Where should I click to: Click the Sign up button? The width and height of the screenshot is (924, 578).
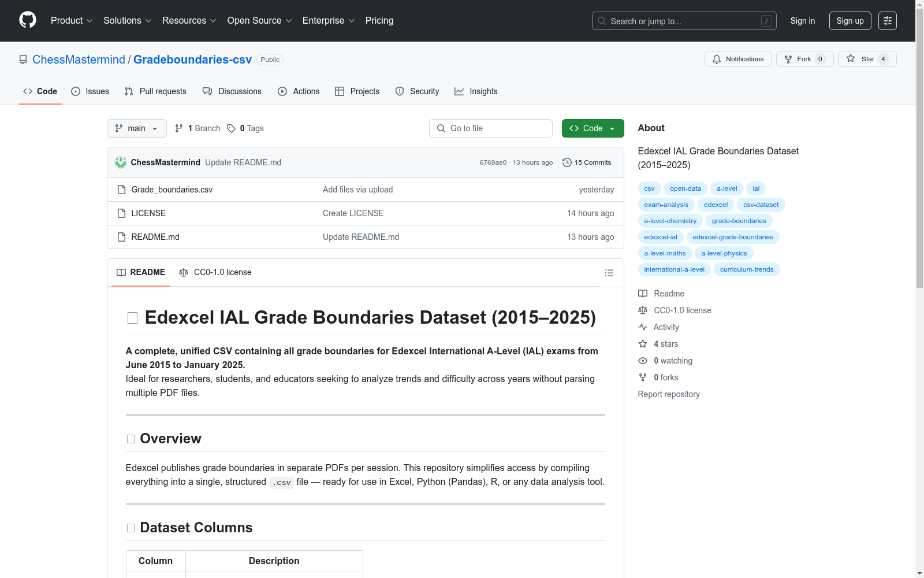pos(850,21)
